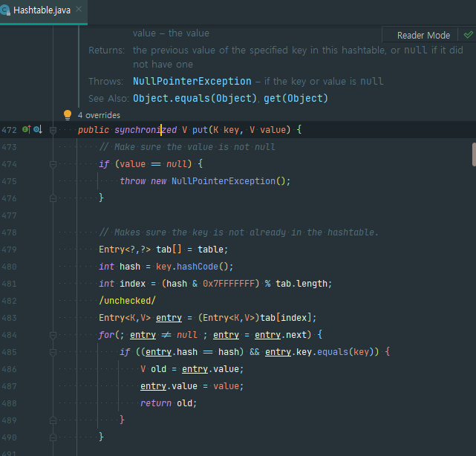Click the green implements-method gutter icon
The height and width of the screenshot is (456, 476).
coord(27,130)
